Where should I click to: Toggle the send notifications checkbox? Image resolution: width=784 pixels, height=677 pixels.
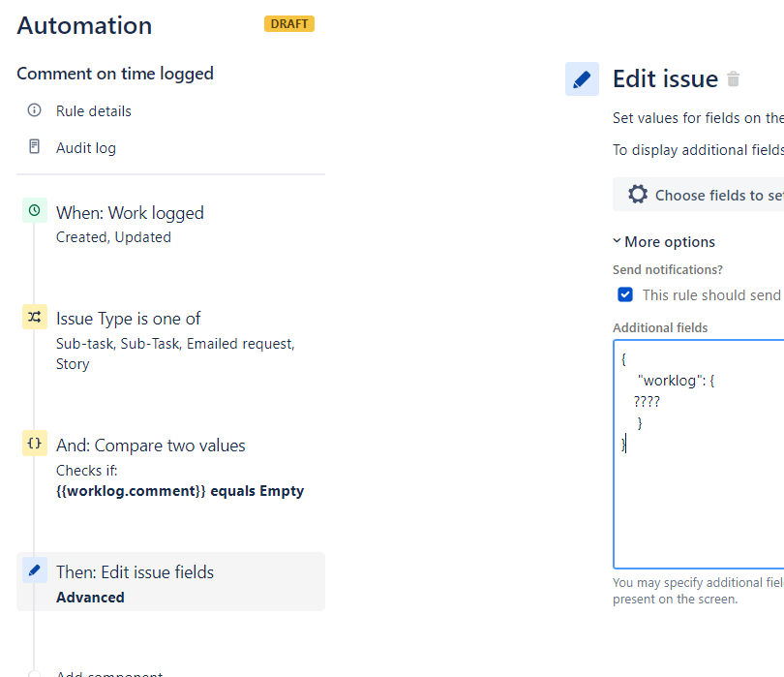pos(625,294)
